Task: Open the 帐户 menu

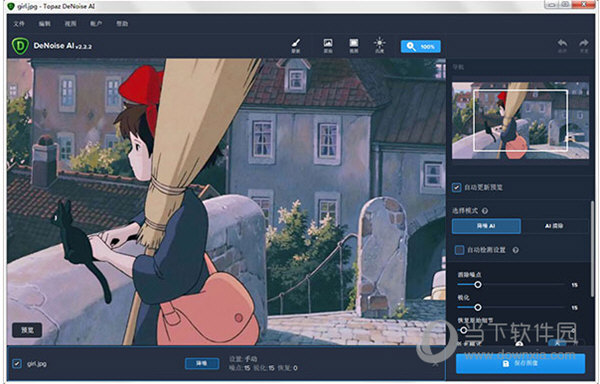Action: [96, 24]
